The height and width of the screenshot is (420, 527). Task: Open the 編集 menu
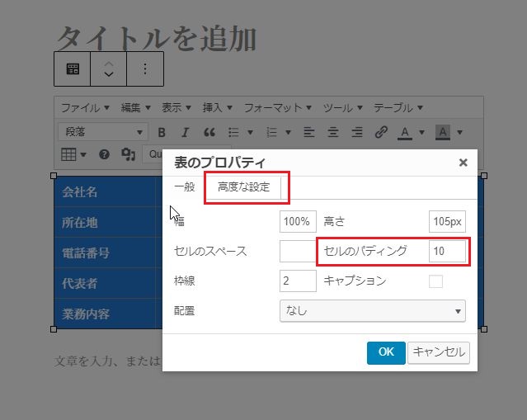pos(136,108)
